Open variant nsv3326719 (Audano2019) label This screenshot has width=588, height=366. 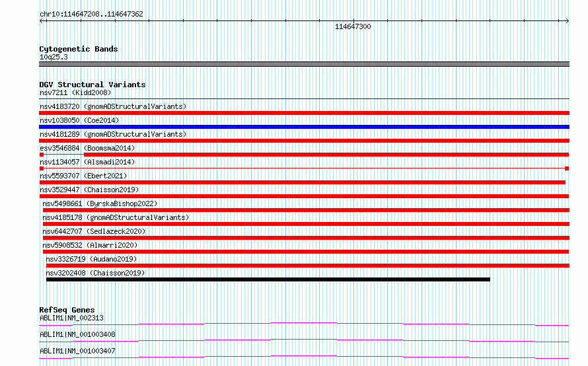[x=91, y=259]
